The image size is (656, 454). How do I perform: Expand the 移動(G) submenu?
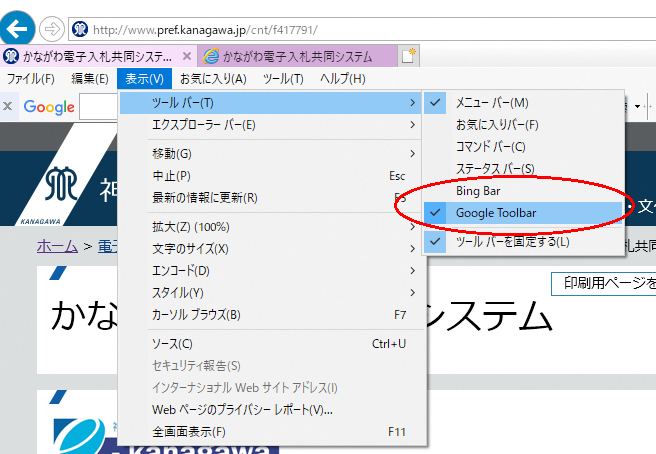pyautogui.click(x=270, y=154)
